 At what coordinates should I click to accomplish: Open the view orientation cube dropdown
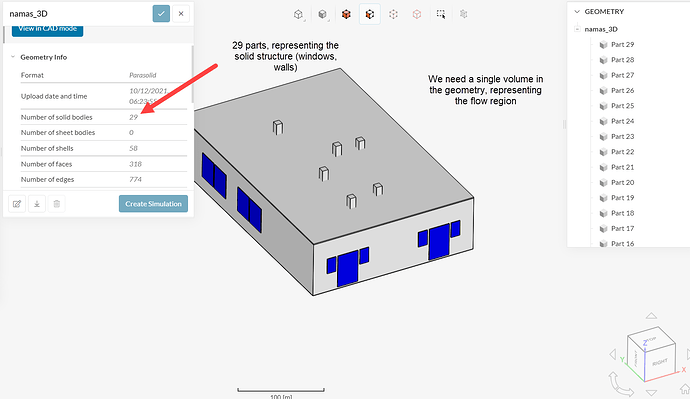pyautogui.click(x=299, y=15)
